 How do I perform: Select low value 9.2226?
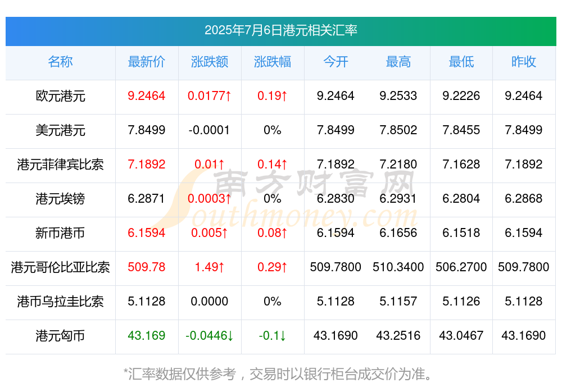click(x=461, y=95)
